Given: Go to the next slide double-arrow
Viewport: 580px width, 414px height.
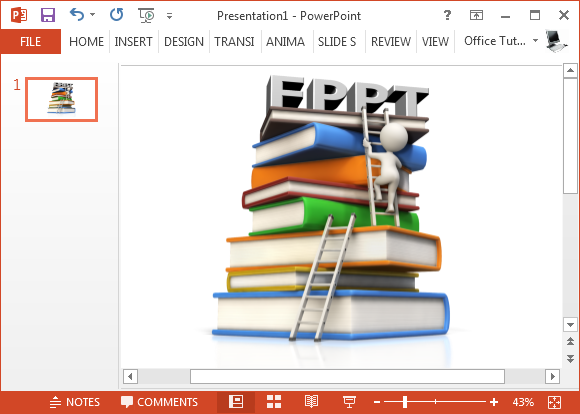Looking at the screenshot, I should coord(570,358).
